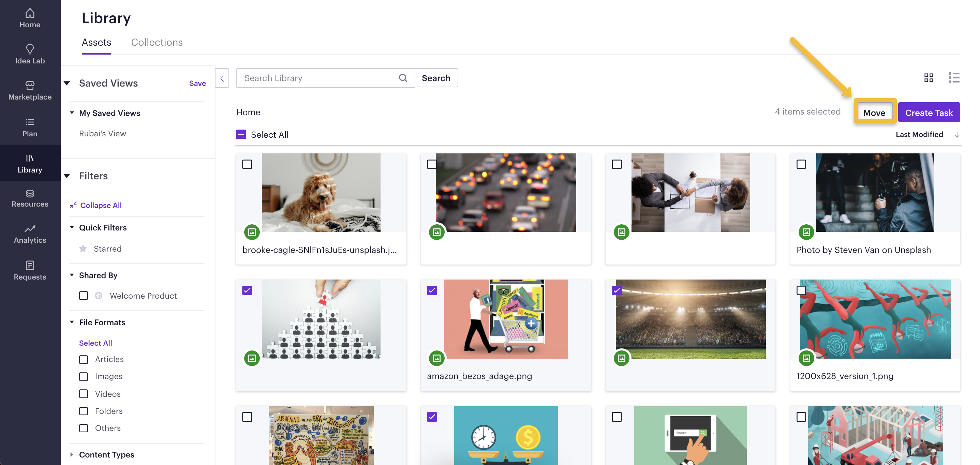The image size is (980, 465).
Task: Open the amazon_bezos_adage.png thumbnail
Action: (x=506, y=319)
